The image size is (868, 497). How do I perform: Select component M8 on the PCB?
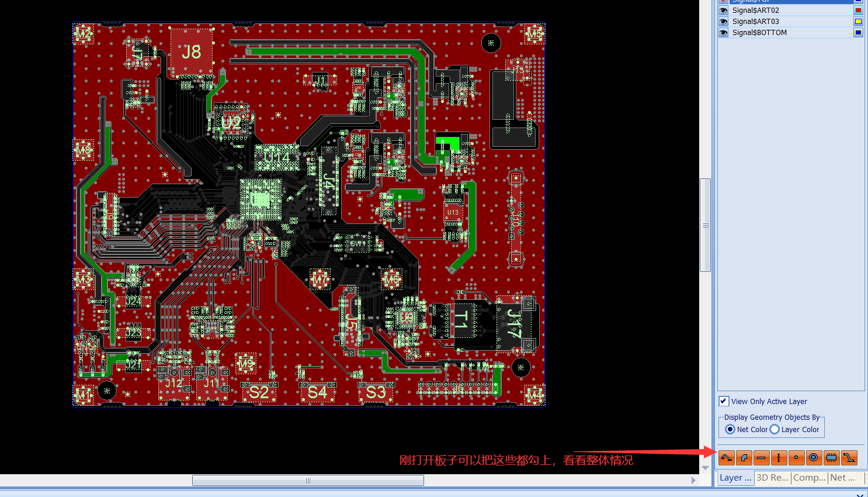coord(84,150)
